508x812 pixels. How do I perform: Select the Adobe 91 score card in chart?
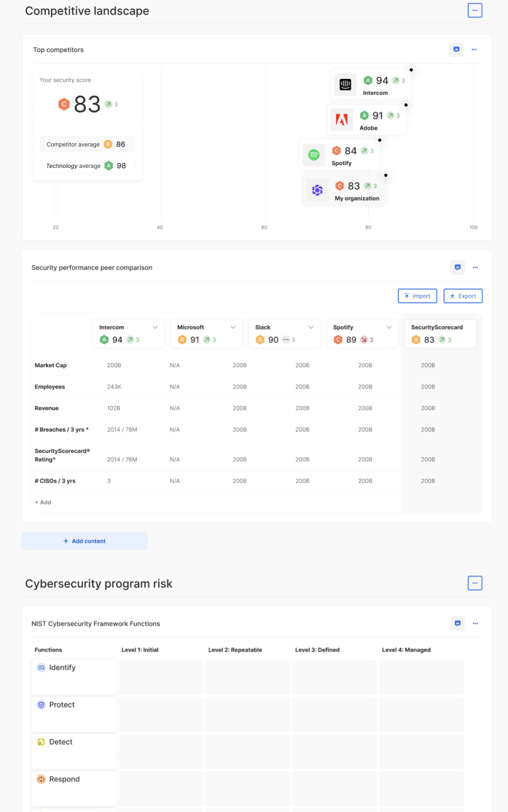366,120
